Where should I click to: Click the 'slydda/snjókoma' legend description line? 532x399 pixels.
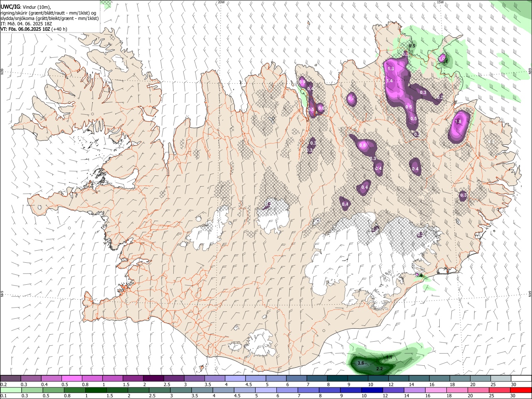click(x=49, y=18)
